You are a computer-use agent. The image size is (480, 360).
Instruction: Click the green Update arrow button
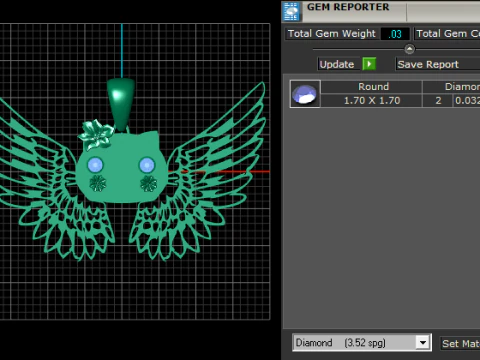pyautogui.click(x=369, y=64)
